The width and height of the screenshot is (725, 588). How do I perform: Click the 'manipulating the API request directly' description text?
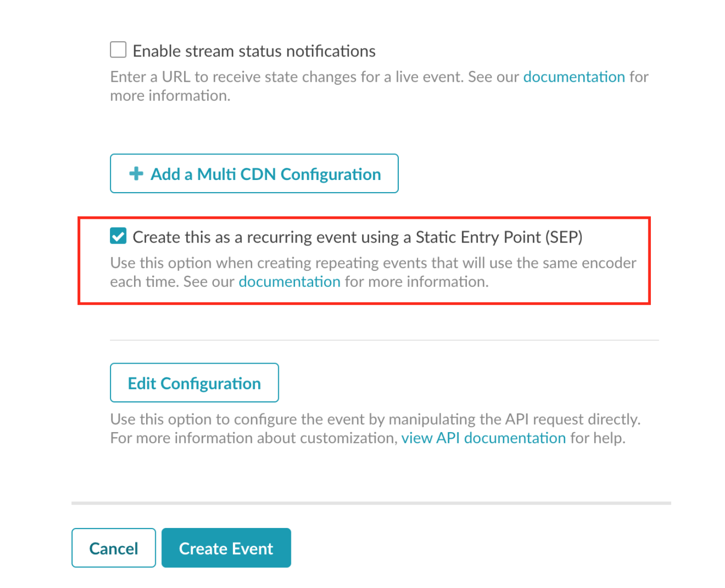point(514,419)
